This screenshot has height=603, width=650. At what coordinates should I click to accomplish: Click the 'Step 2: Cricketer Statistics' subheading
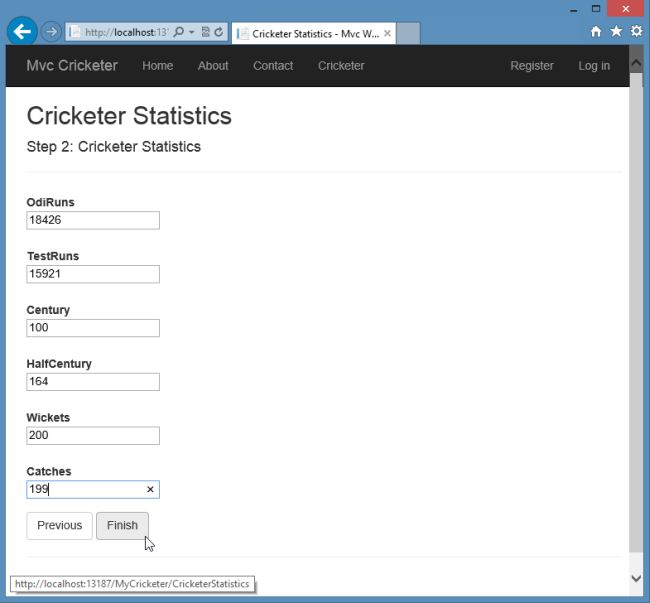click(x=114, y=147)
